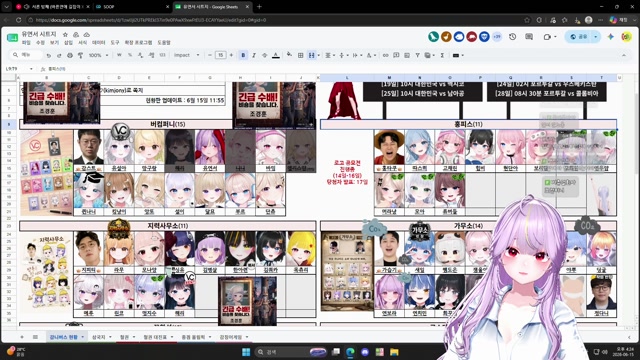The height and width of the screenshot is (360, 640).
Task: Click the undo icon in toolbar
Action: (49, 55)
